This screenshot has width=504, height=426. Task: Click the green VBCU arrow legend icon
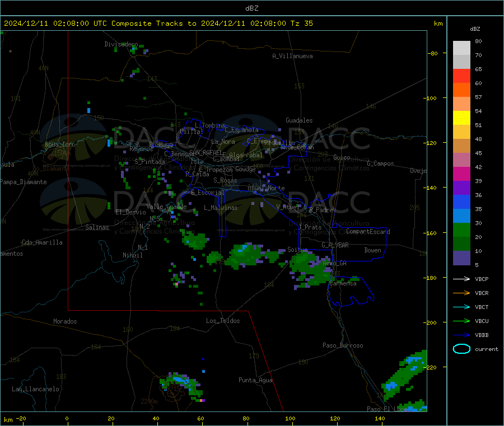[x=461, y=321]
